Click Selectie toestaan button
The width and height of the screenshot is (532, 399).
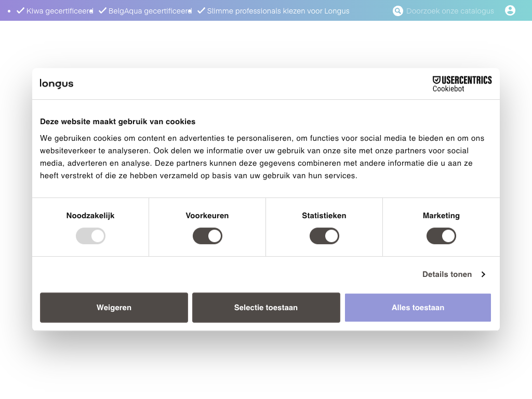(266, 308)
